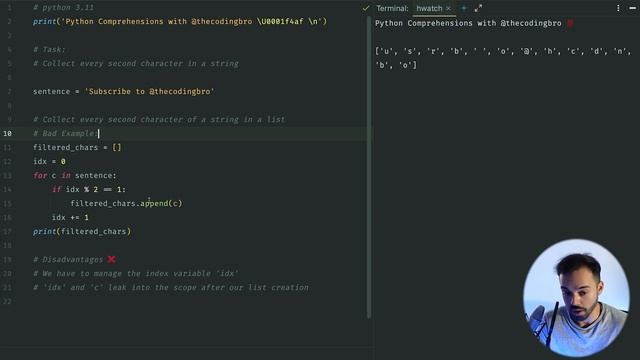Viewport: 640px width, 360px height.
Task: Switch to the hwatch terminal tab
Action: [429, 8]
